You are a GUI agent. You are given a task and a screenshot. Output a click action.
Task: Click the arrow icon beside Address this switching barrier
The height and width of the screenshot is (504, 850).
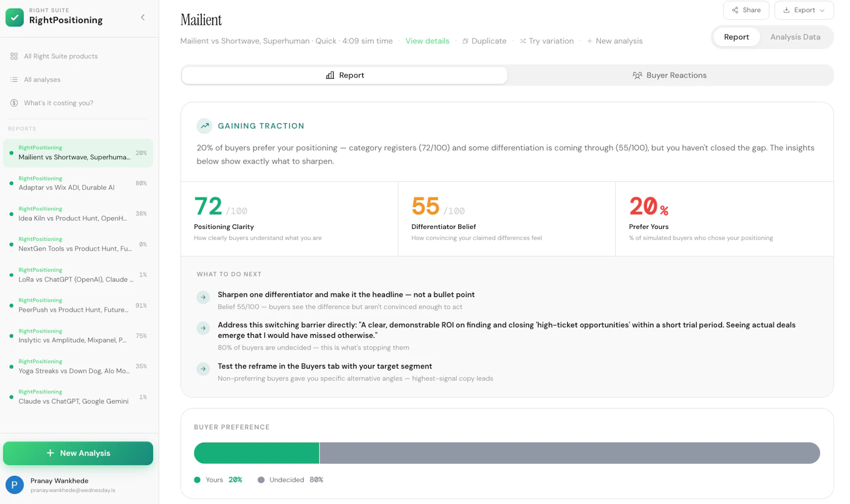click(203, 328)
